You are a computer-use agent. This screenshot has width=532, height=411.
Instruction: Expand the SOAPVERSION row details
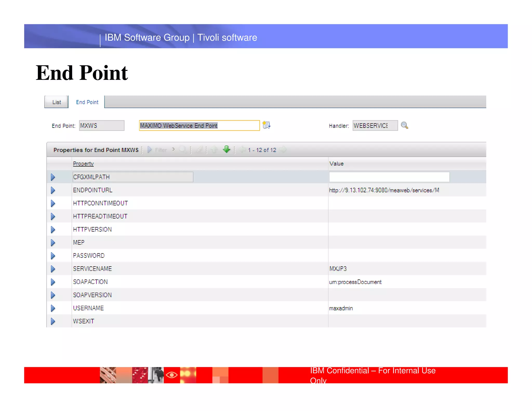pos(53,295)
